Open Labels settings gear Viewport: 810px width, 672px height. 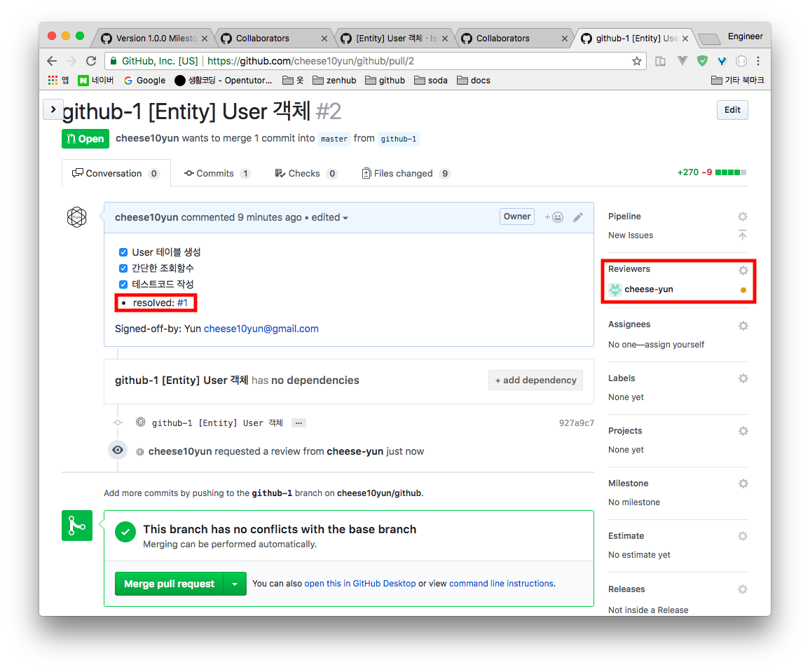tap(743, 378)
